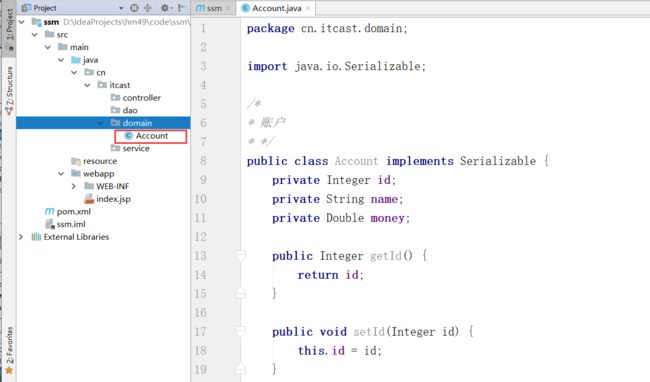Click 'implements' keyword on line 8
The width and height of the screenshot is (650, 382).
point(420,161)
